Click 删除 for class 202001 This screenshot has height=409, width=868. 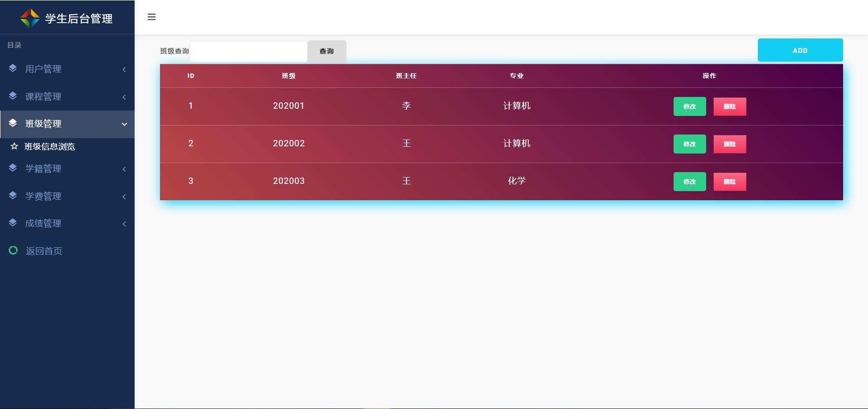click(730, 106)
